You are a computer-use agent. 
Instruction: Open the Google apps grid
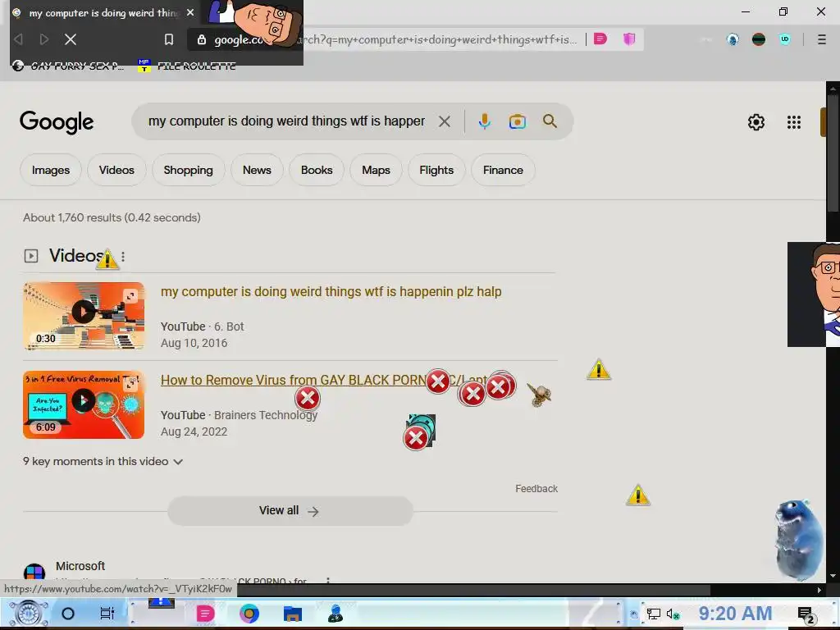(794, 122)
